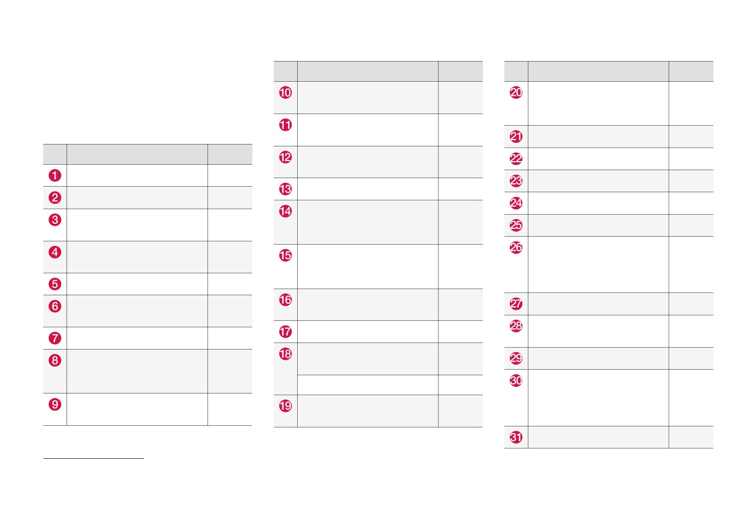Click the red marker numbered 9
The height and width of the screenshot is (532, 756).
55,404
